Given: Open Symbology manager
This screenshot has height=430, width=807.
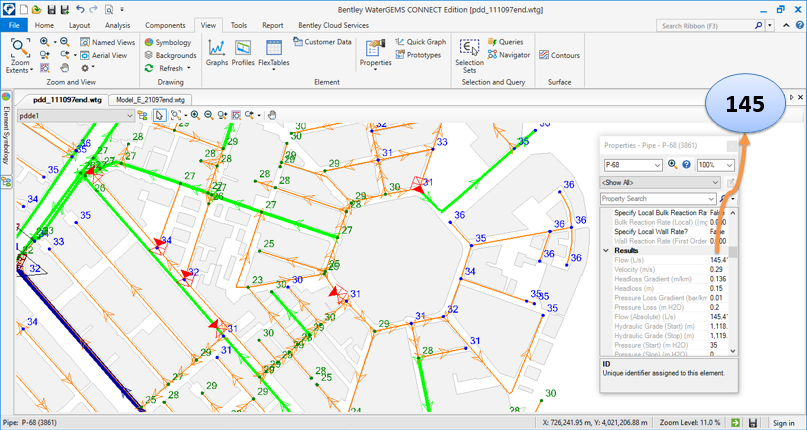Looking at the screenshot, I should pyautogui.click(x=168, y=42).
